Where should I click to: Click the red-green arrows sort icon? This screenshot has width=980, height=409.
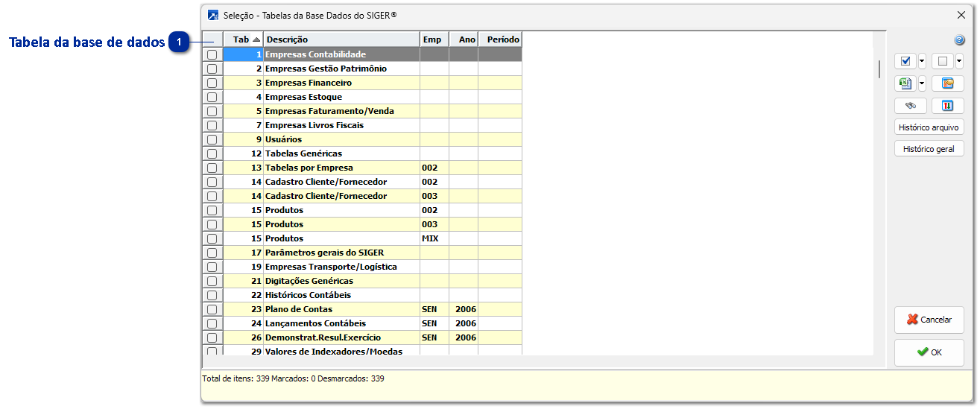tap(947, 106)
